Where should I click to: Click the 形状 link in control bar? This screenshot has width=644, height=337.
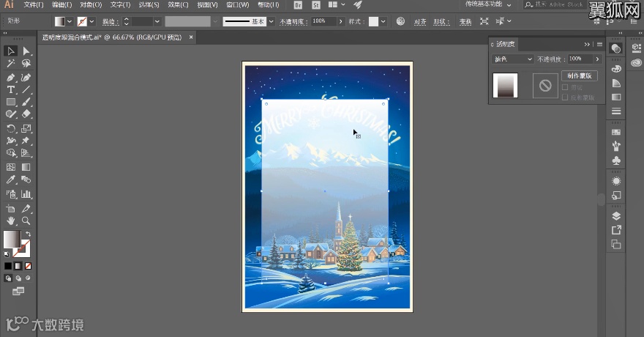[x=441, y=21]
